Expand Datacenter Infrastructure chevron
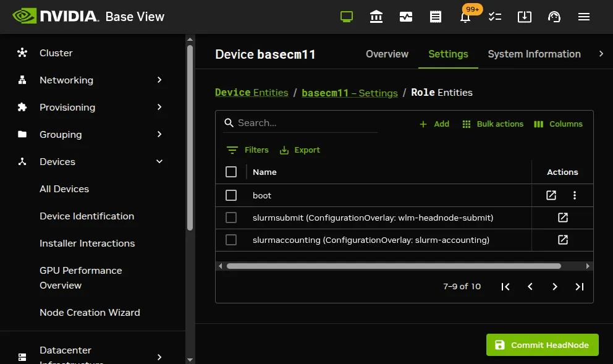Viewport: 613px width, 364px height. [159, 357]
